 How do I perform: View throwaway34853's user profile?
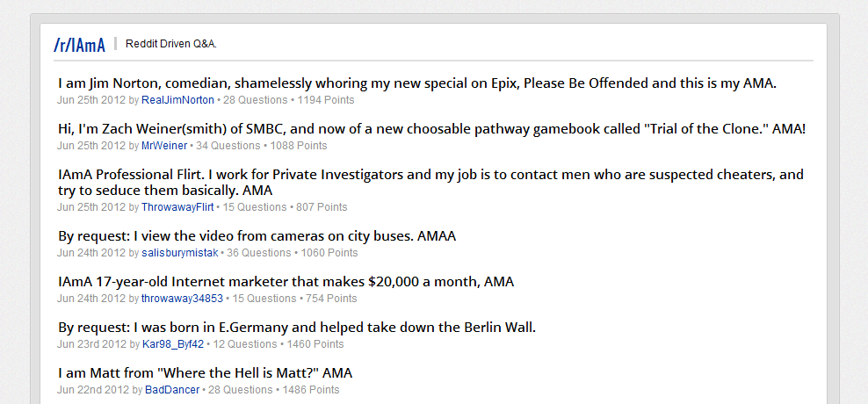(182, 299)
